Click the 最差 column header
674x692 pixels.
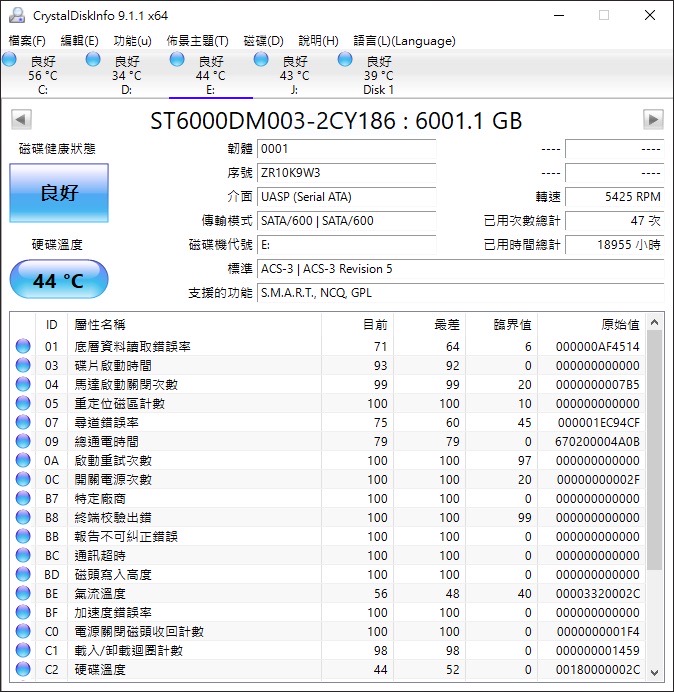pos(429,325)
